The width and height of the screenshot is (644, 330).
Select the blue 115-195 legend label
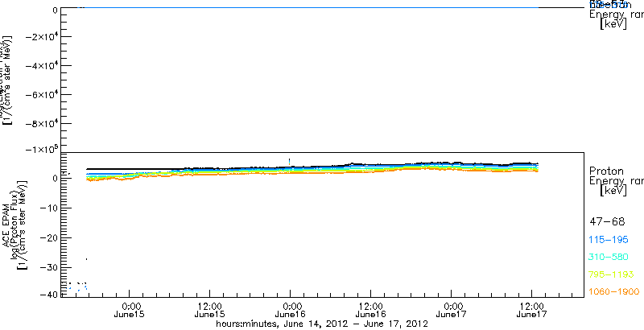[x=609, y=240]
